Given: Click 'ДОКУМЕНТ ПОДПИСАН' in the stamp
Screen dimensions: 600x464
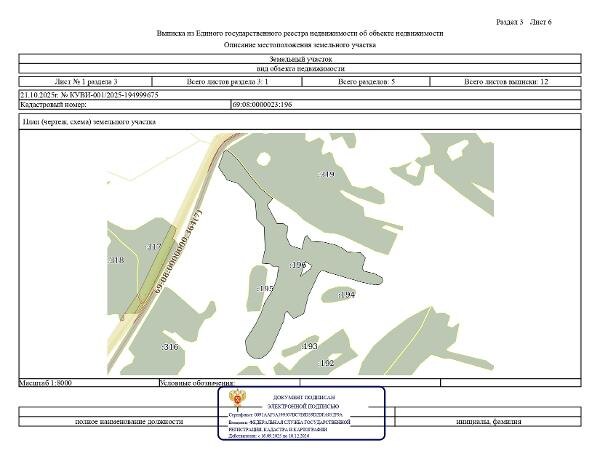Looking at the screenshot, I should tap(304, 397).
